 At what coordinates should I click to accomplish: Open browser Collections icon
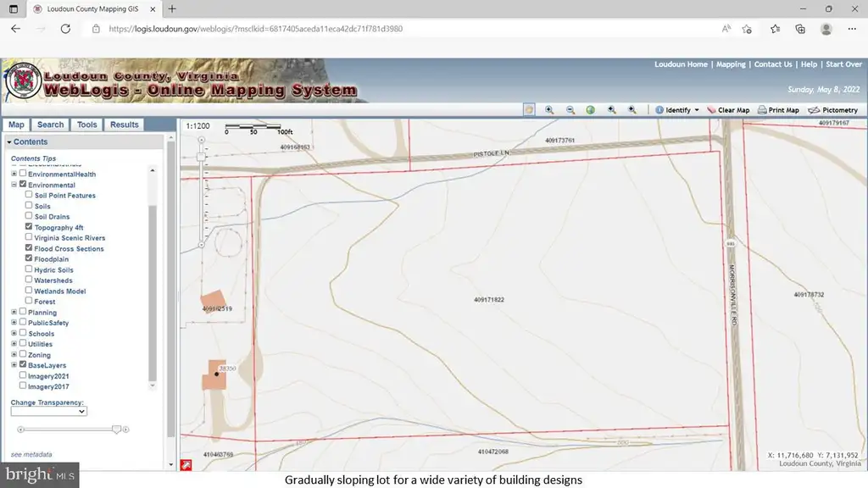[x=800, y=29]
